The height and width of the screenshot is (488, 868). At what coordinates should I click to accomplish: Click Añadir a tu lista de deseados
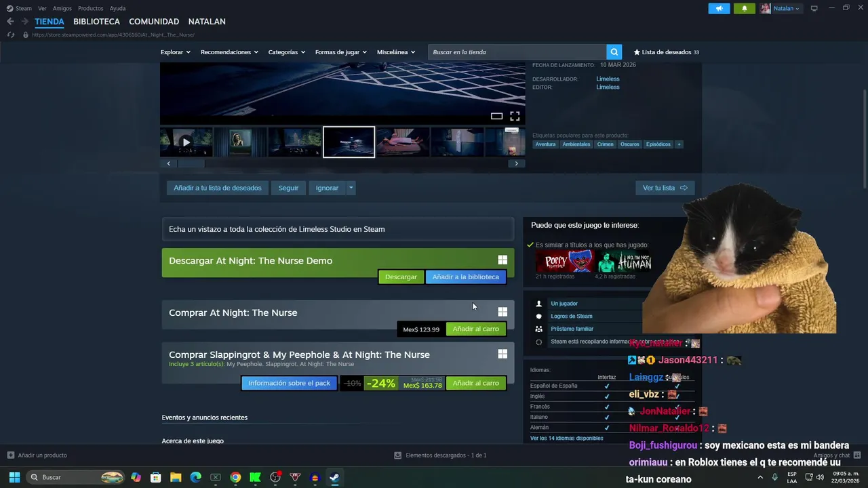(218, 188)
